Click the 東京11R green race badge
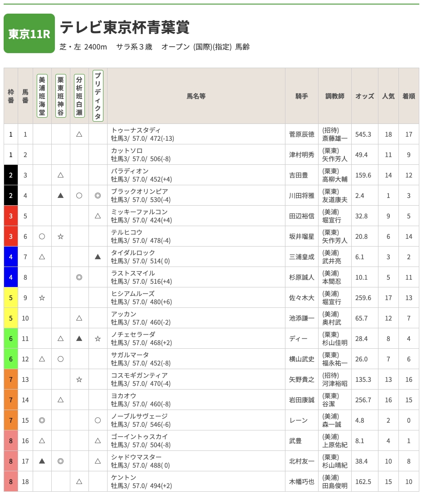The width and height of the screenshot is (432, 504). pos(29,34)
